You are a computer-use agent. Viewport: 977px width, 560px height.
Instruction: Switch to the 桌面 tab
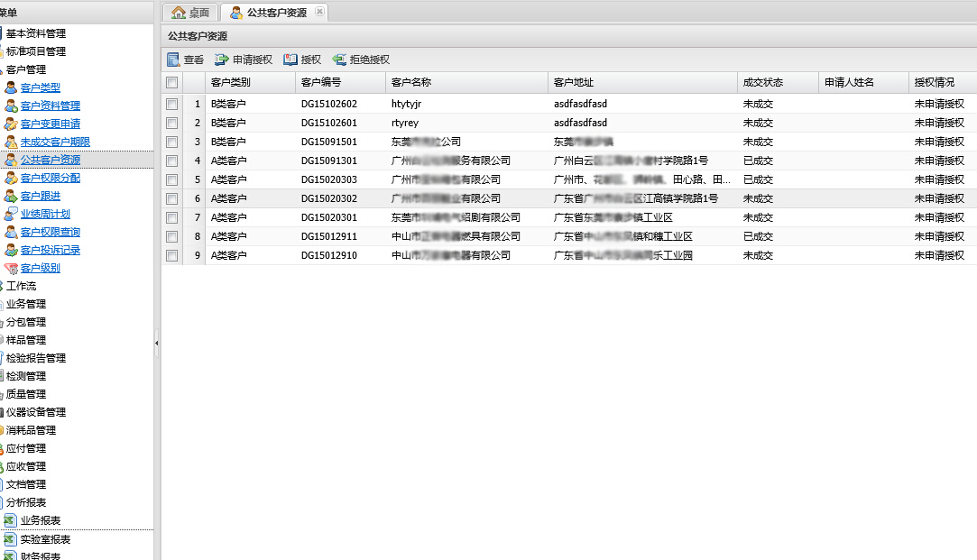point(190,13)
